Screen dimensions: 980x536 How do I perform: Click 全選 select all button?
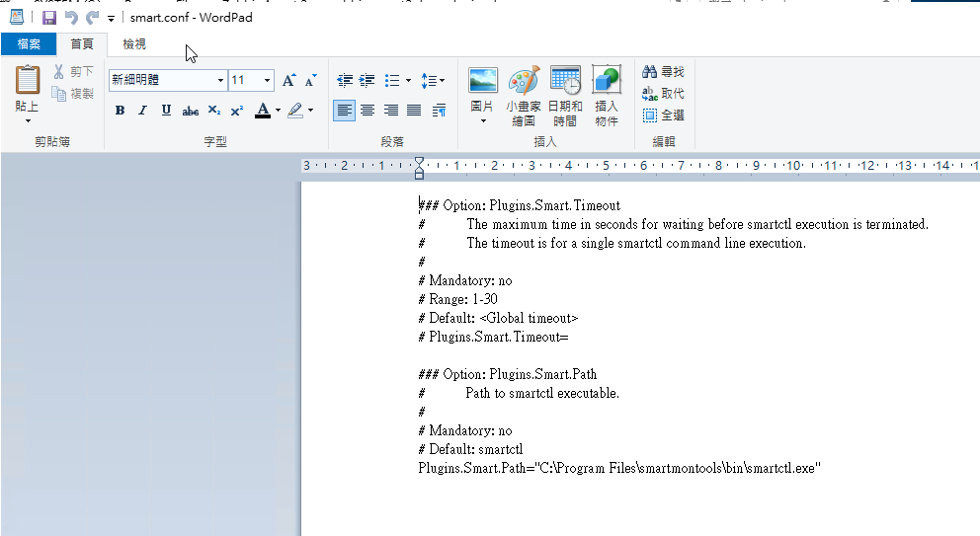click(x=663, y=115)
